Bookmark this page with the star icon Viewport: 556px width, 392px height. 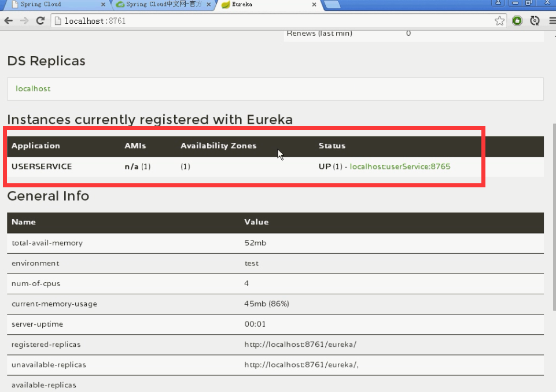pos(500,21)
